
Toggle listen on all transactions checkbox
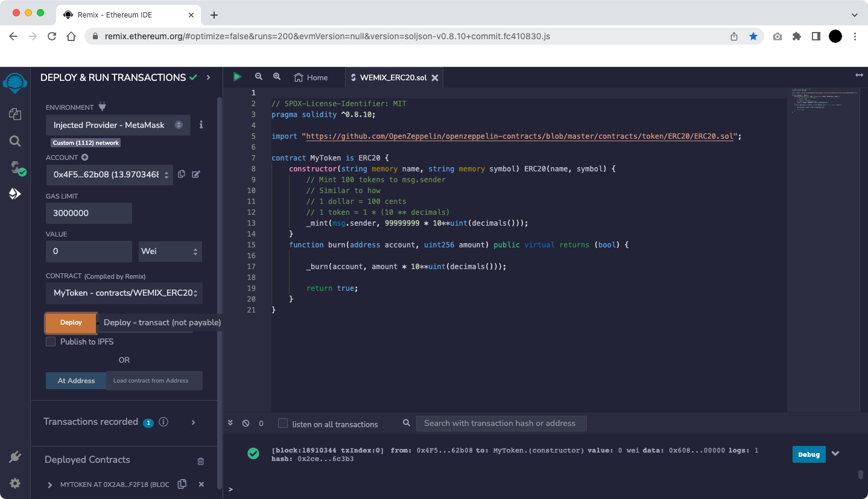283,424
